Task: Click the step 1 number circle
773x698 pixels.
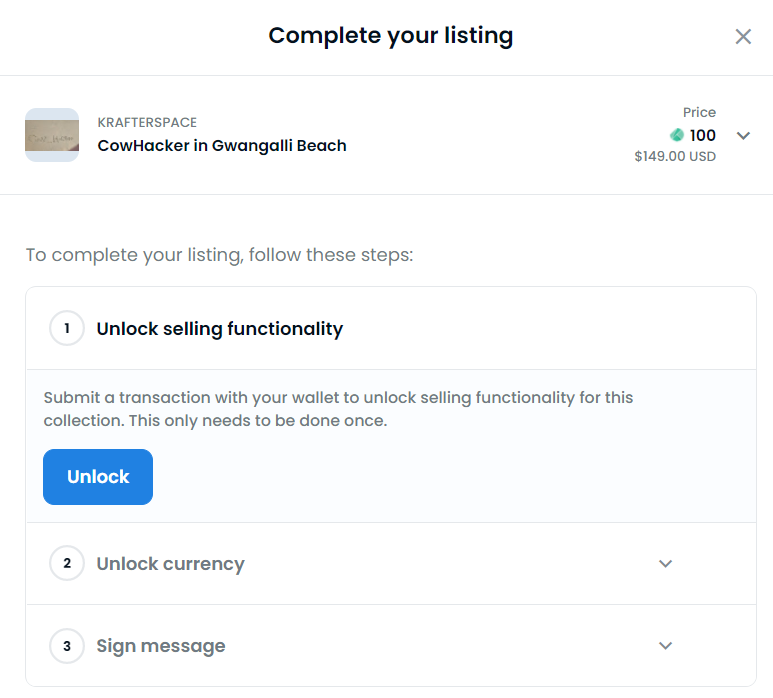Action: pos(67,328)
